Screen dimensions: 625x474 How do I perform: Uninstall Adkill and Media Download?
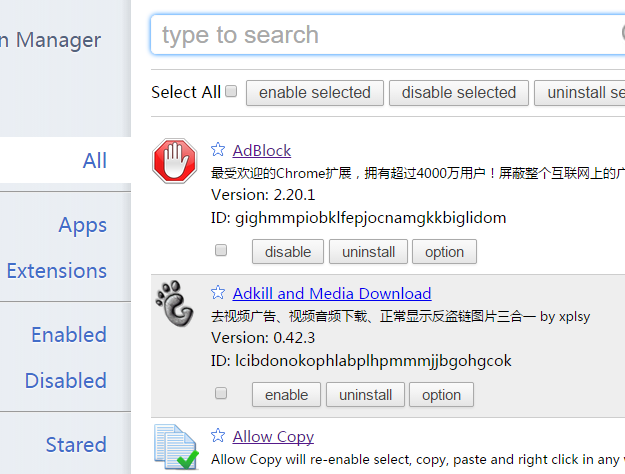(x=366, y=395)
